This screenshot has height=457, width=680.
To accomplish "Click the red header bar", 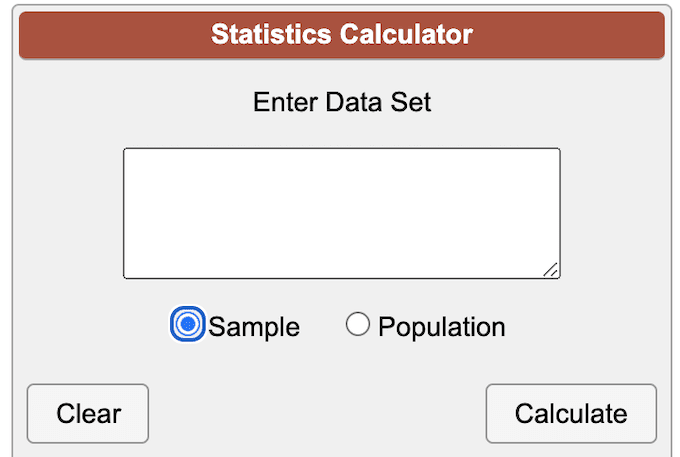I will [x=342, y=35].
